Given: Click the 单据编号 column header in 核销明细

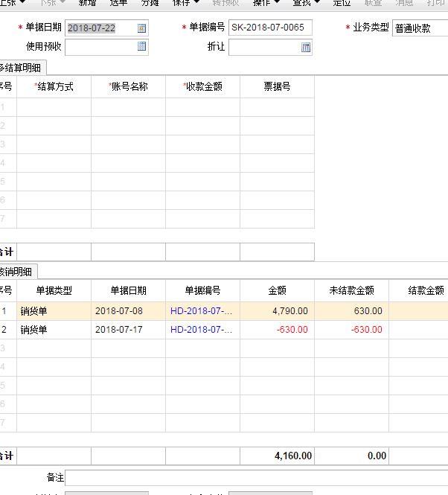Looking at the screenshot, I should pyautogui.click(x=202, y=290).
